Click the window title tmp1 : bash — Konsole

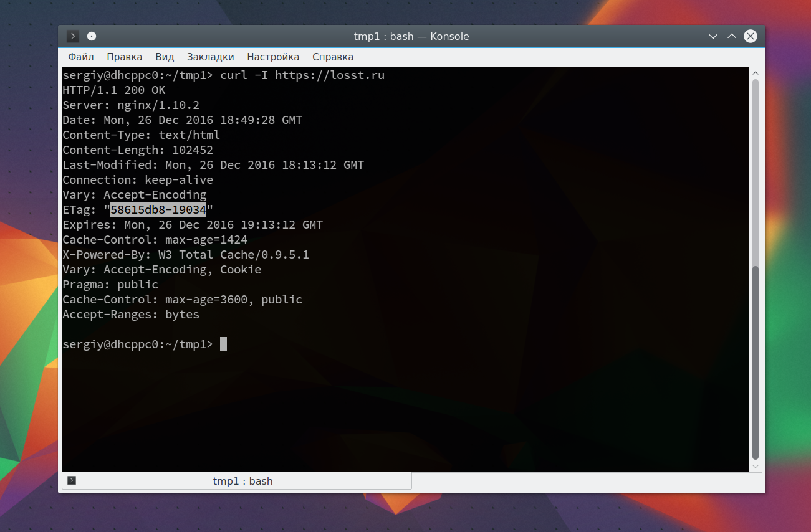[411, 36]
